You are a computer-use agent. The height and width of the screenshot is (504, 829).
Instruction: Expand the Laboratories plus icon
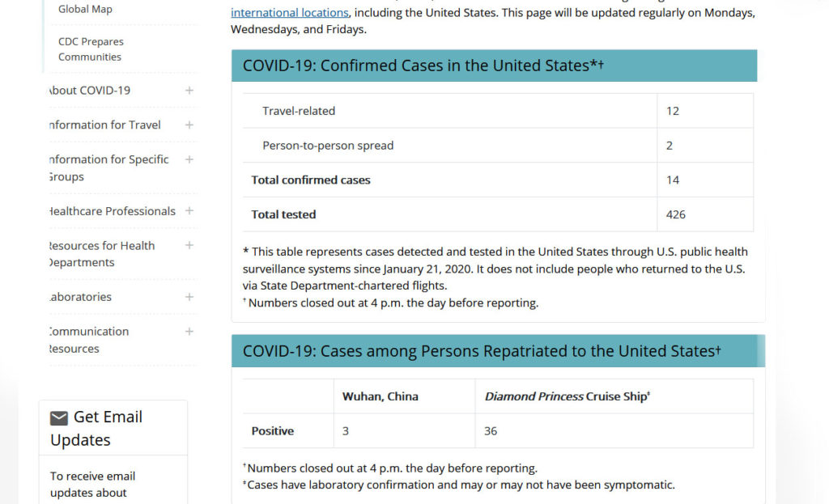coord(189,297)
